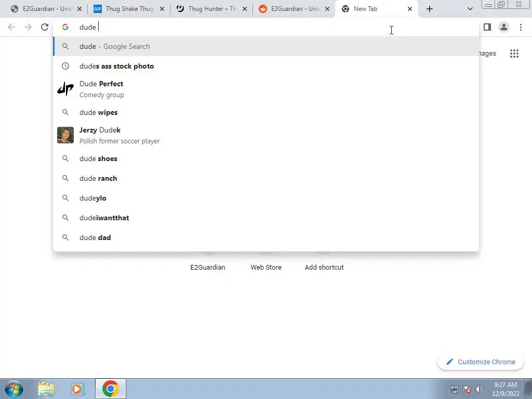The height and width of the screenshot is (399, 532).
Task: Select the 'dudes ass stock photo' history suggestion
Action: [x=266, y=66]
